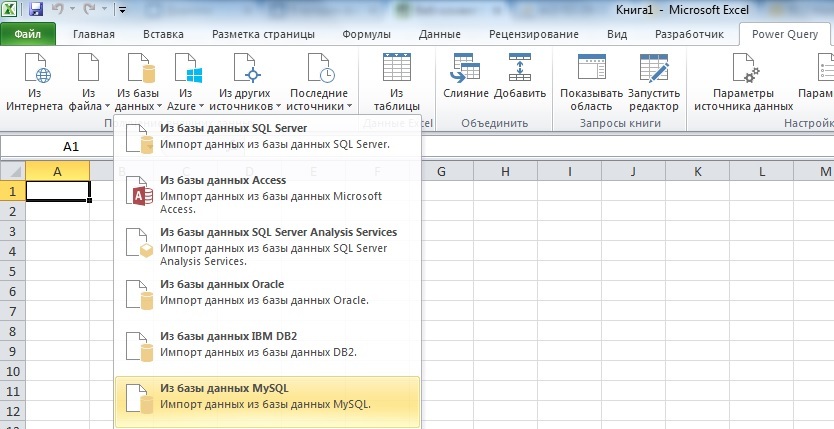The height and width of the screenshot is (429, 834).
Task: Open the Из файла import dropdown
Action: [88, 82]
